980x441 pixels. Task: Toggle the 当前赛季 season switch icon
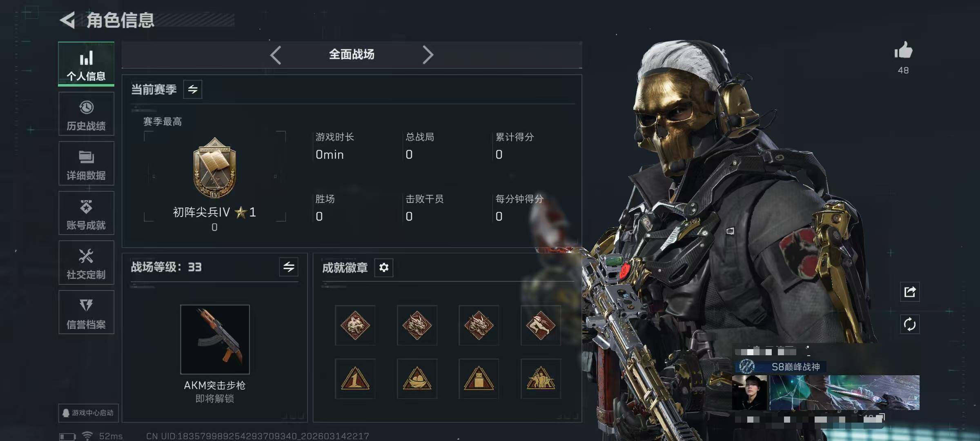tap(193, 89)
